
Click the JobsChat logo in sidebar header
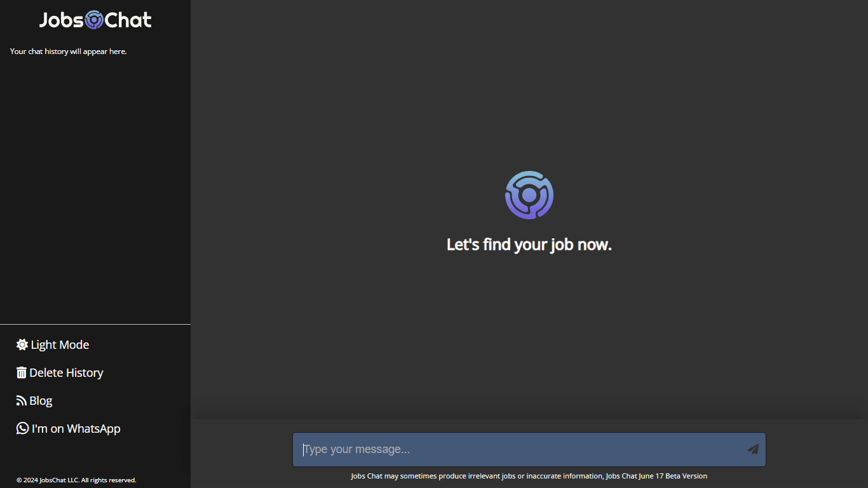pos(95,20)
